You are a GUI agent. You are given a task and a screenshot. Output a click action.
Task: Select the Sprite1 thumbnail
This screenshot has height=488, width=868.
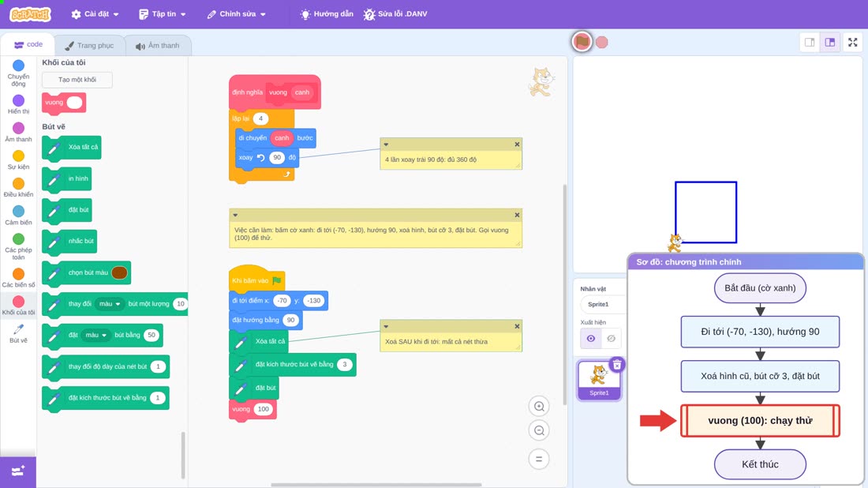pos(598,380)
